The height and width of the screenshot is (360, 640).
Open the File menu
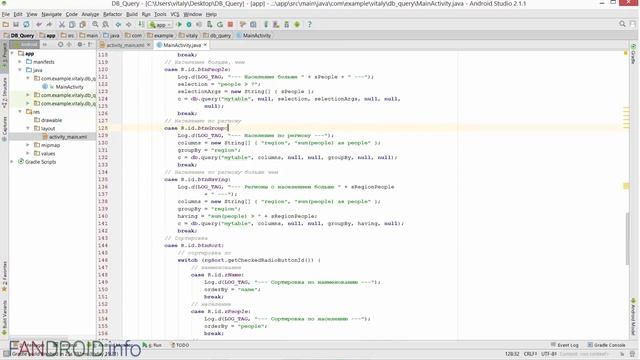coord(6,14)
